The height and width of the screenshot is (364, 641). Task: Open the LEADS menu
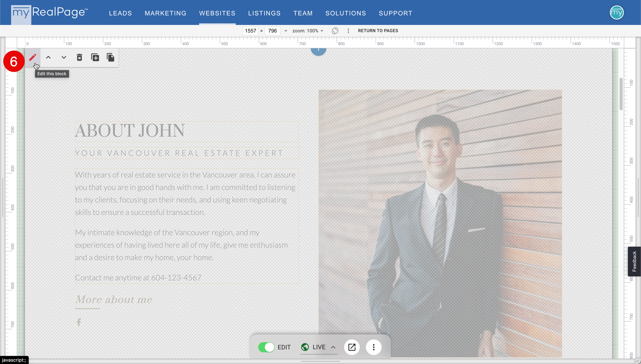click(x=120, y=13)
